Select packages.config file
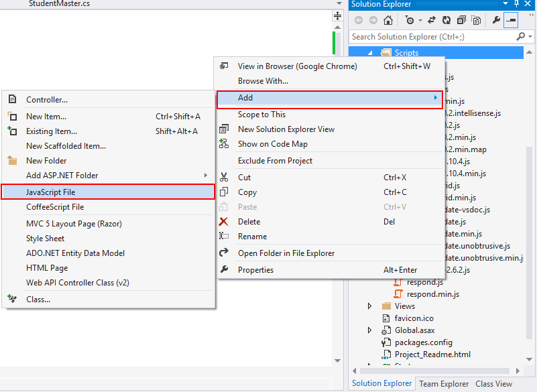 click(423, 342)
